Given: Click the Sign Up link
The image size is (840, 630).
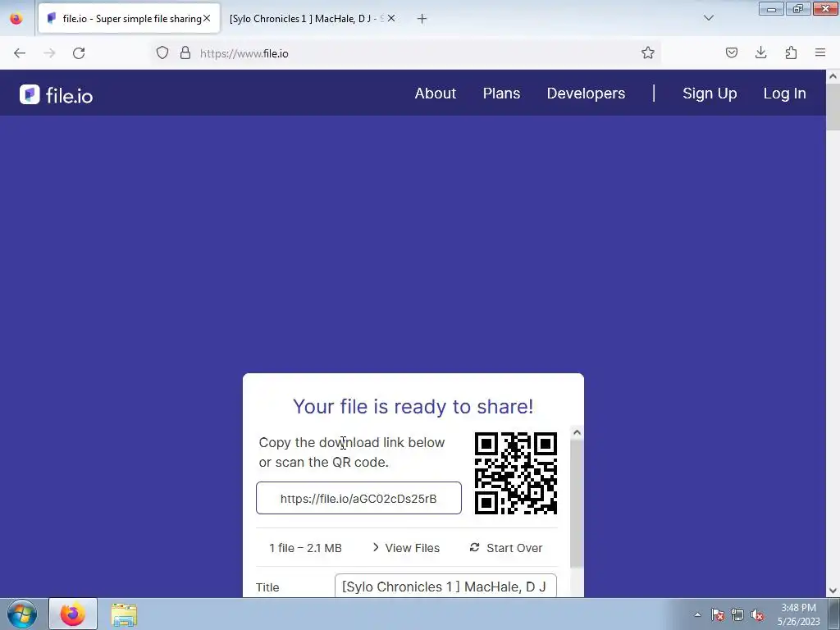Looking at the screenshot, I should [x=710, y=94].
